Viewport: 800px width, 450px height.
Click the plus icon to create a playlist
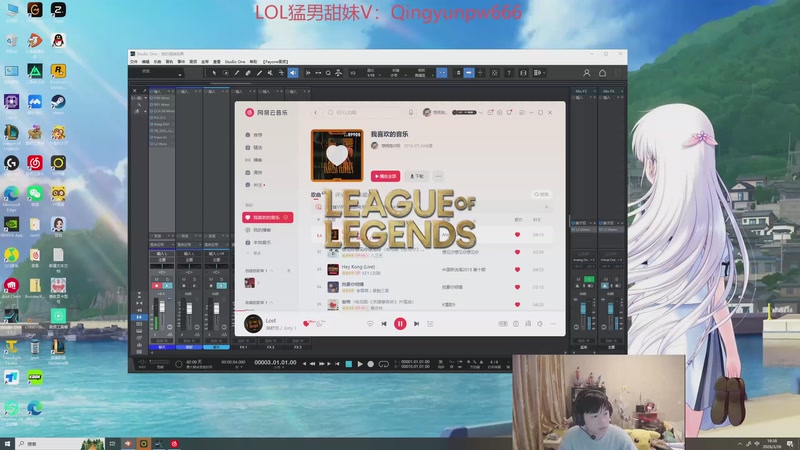click(x=289, y=270)
